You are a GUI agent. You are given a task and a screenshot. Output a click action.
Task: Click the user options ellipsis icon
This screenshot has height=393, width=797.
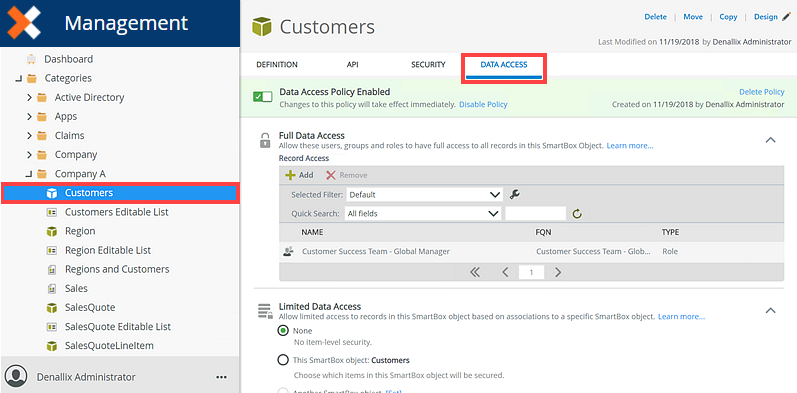point(221,377)
